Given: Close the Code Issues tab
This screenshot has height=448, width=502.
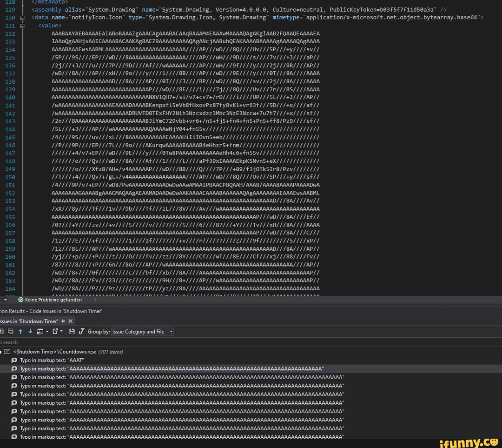Looking at the screenshot, I should tap(71, 321).
